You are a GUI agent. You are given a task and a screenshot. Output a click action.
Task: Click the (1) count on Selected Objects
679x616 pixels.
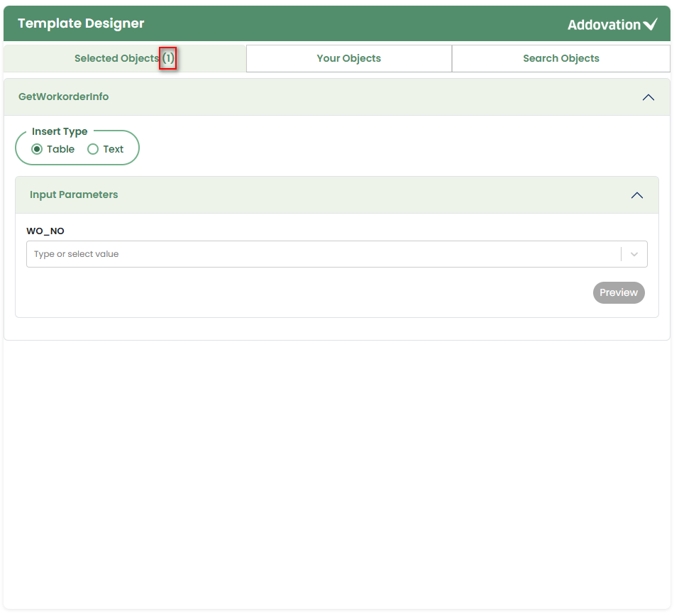(x=167, y=58)
